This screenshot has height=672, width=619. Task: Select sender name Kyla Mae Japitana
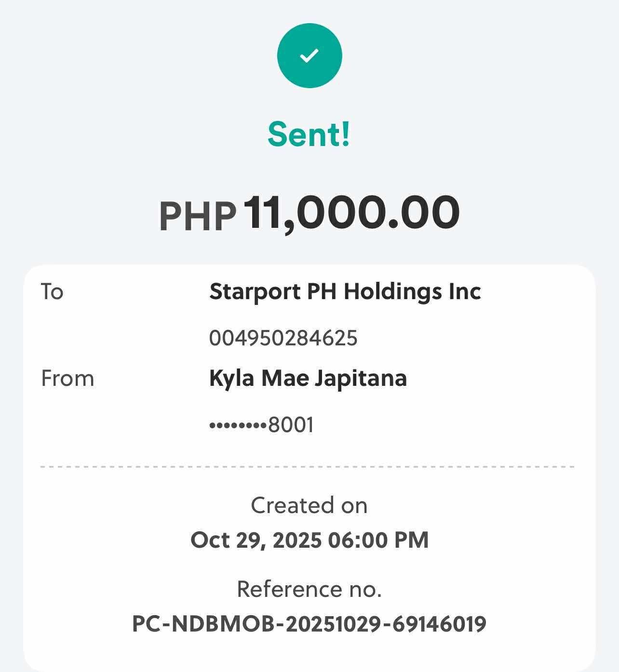click(308, 378)
